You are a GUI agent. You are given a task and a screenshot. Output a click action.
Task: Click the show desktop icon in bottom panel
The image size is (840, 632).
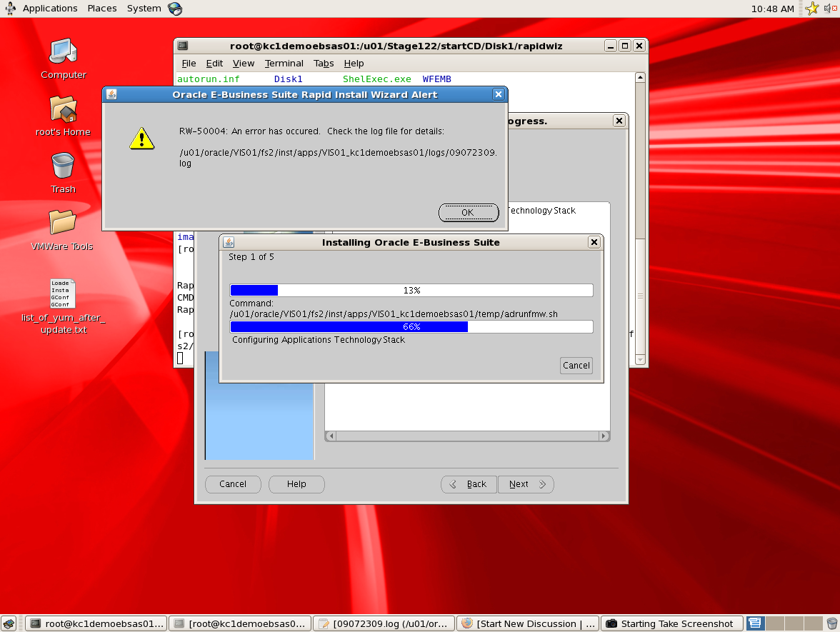click(9, 623)
